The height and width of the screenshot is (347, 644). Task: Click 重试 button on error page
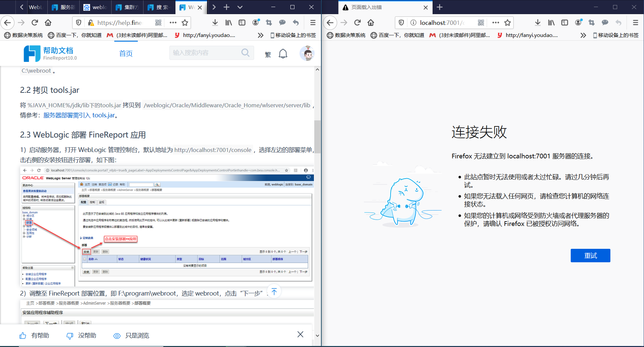(x=590, y=256)
